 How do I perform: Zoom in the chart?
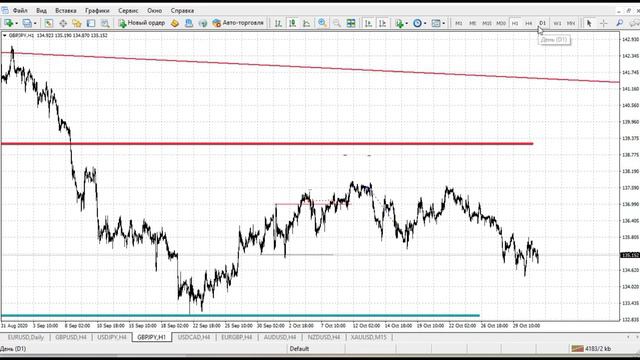[x=322, y=23]
